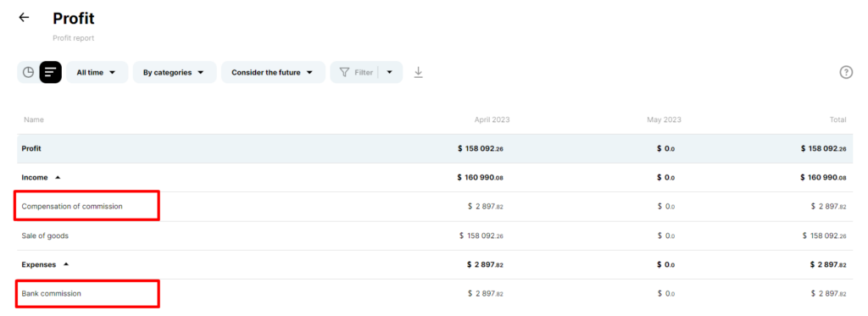Select the list table view icon
The width and height of the screenshot is (868, 316).
pyautogui.click(x=50, y=73)
